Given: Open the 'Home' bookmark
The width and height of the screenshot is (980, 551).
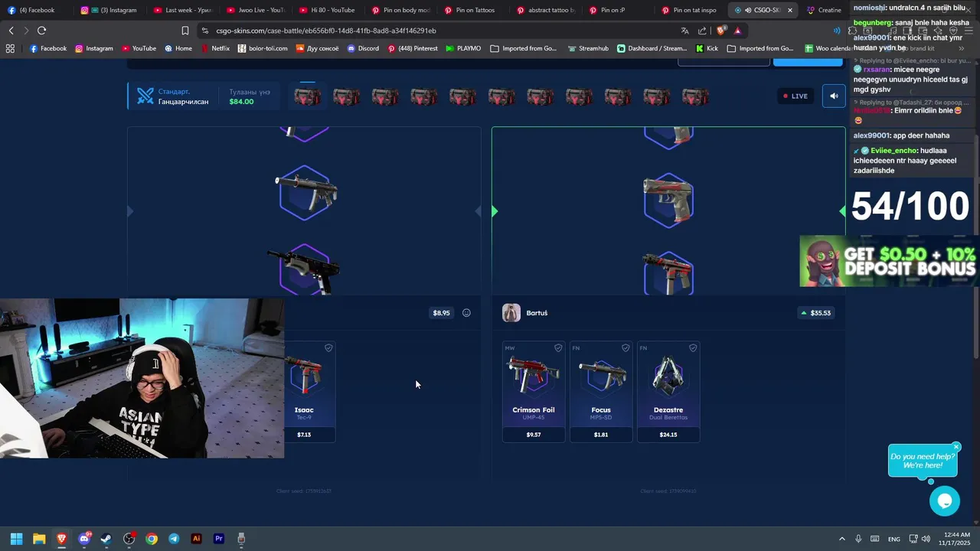Looking at the screenshot, I should 178,48.
